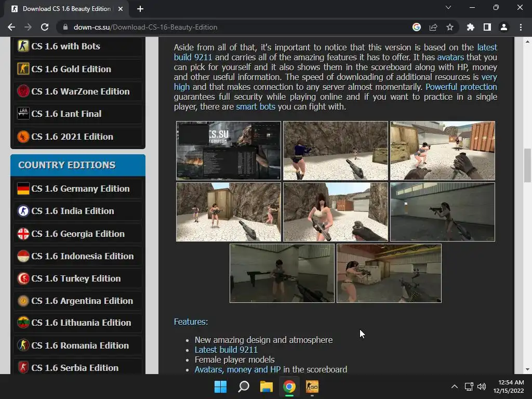The width and height of the screenshot is (532, 399).
Task: Open 'Latest build 9211' in Features list
Action: pyautogui.click(x=226, y=350)
